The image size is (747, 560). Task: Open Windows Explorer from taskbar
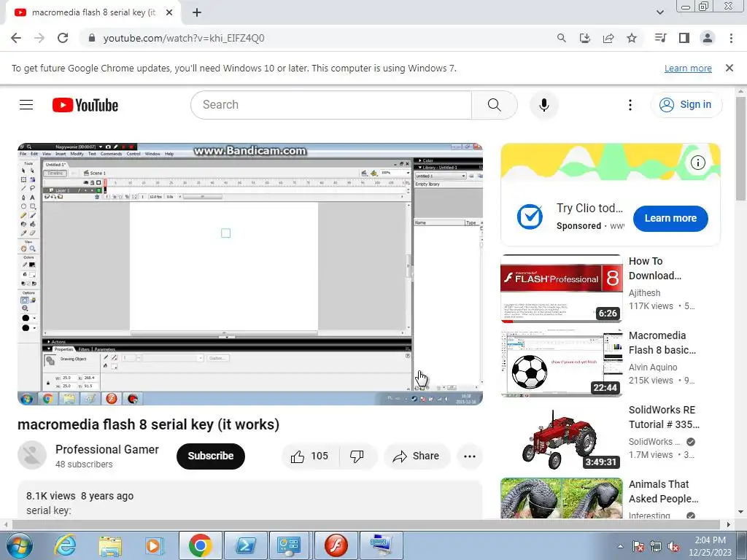click(110, 545)
